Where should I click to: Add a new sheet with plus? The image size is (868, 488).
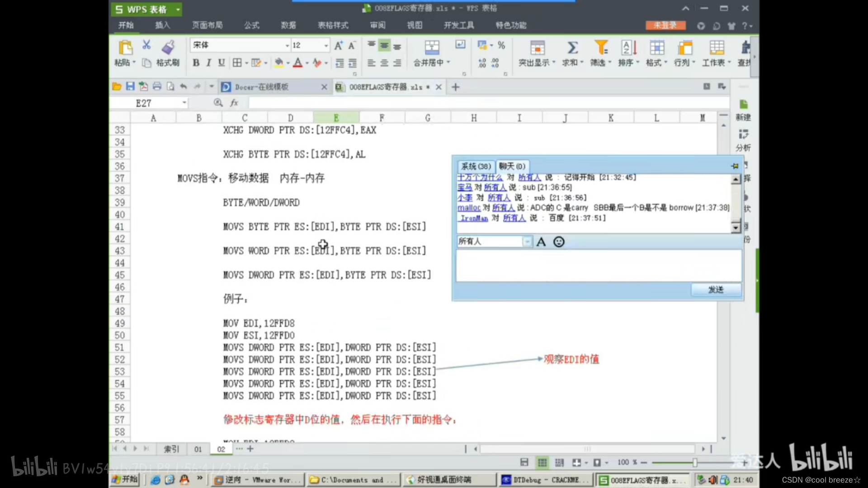click(250, 449)
